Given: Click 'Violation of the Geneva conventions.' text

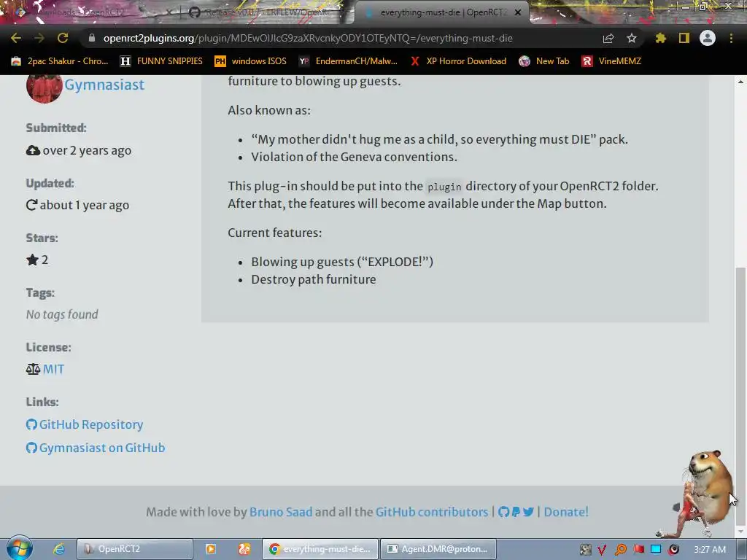Looking at the screenshot, I should pos(354,157).
